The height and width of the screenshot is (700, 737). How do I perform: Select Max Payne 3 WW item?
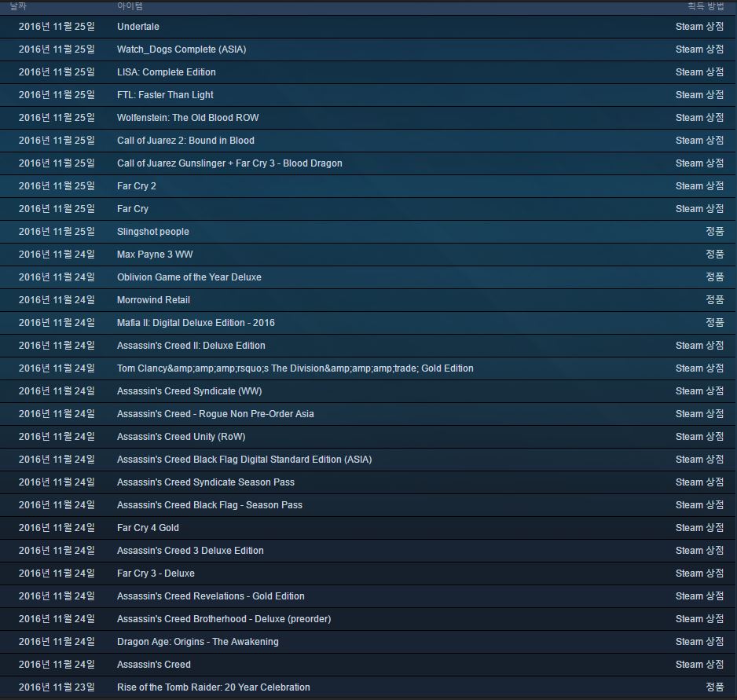pos(155,255)
